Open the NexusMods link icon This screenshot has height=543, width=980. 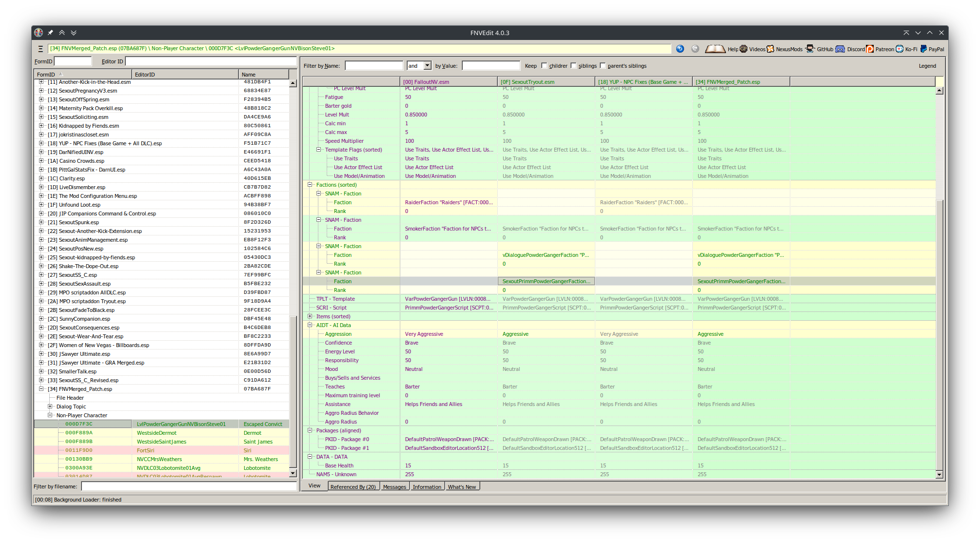click(x=770, y=49)
